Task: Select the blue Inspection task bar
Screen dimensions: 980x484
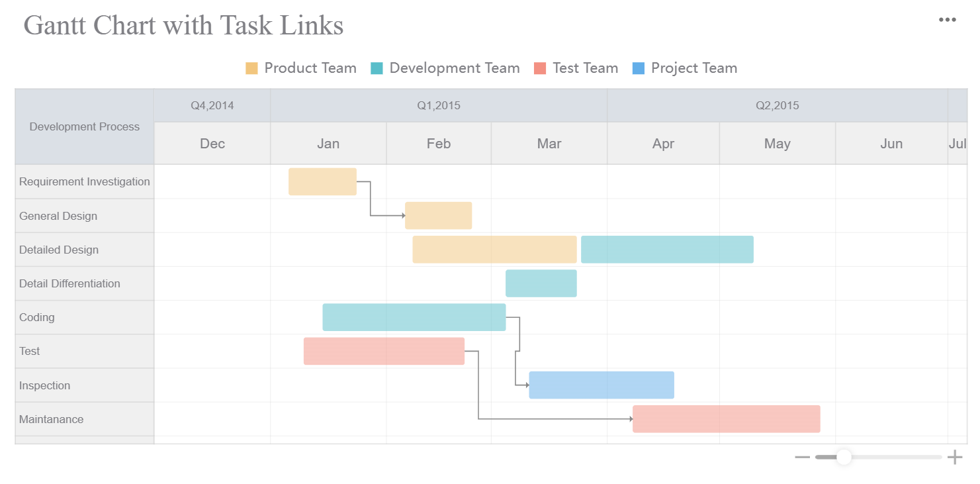Action: pyautogui.click(x=601, y=385)
